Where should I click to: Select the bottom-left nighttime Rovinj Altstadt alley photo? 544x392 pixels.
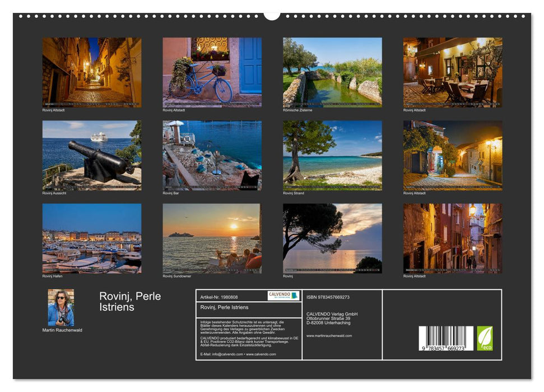[92, 70]
